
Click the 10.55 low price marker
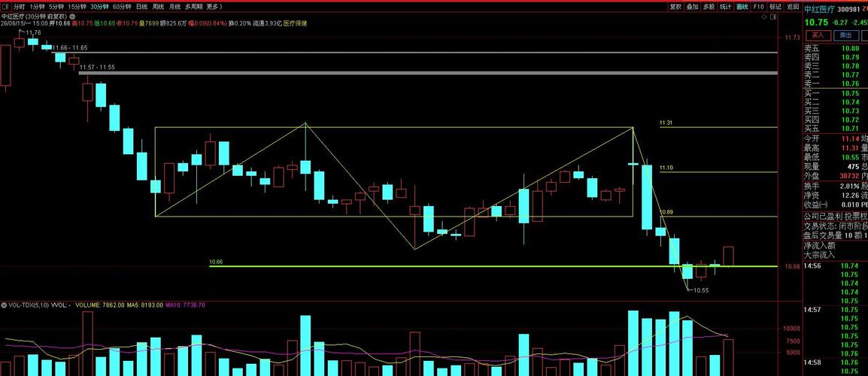(x=701, y=290)
